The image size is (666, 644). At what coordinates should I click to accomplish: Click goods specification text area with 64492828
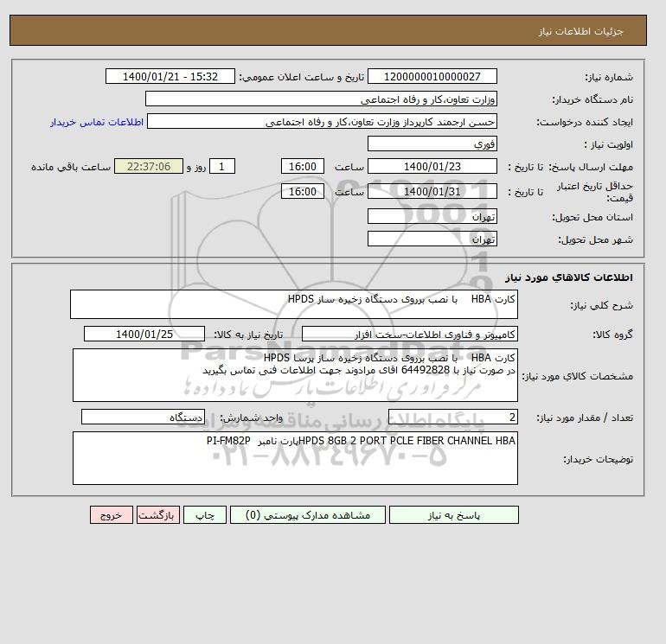(x=295, y=375)
